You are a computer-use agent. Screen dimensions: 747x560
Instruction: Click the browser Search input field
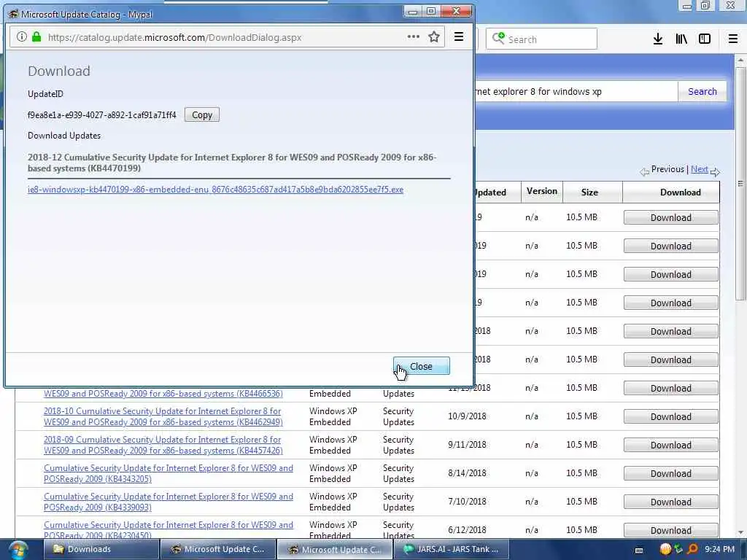(x=541, y=39)
